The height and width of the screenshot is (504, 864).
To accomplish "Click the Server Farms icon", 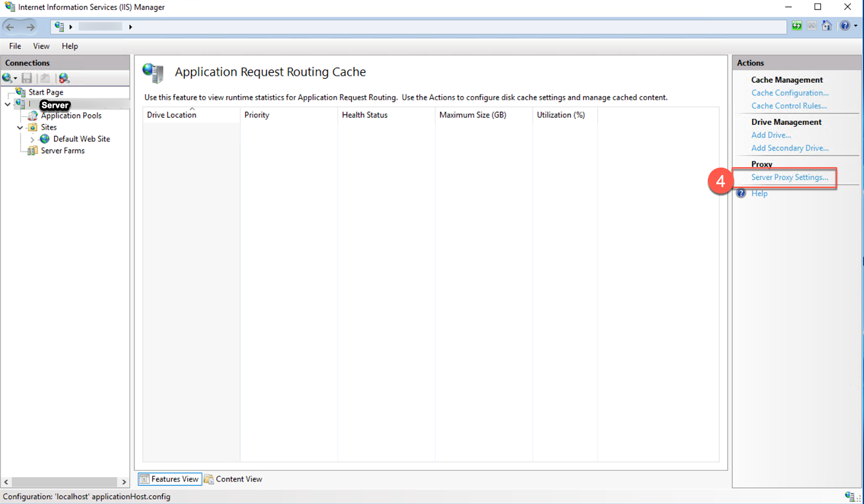I will click(x=33, y=151).
